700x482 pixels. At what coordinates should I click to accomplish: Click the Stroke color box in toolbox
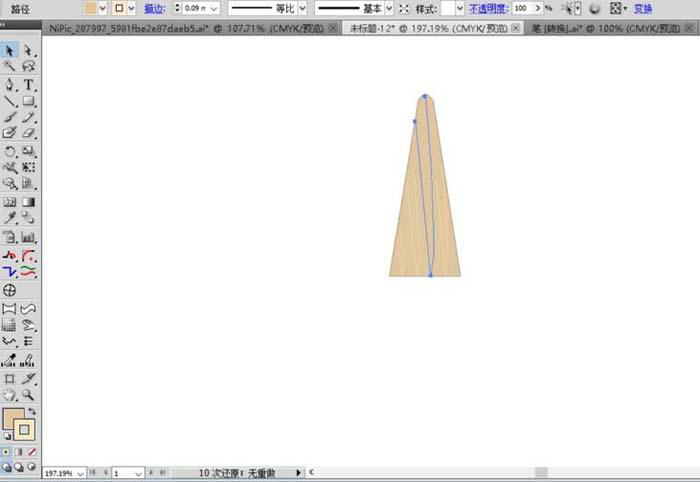24,429
